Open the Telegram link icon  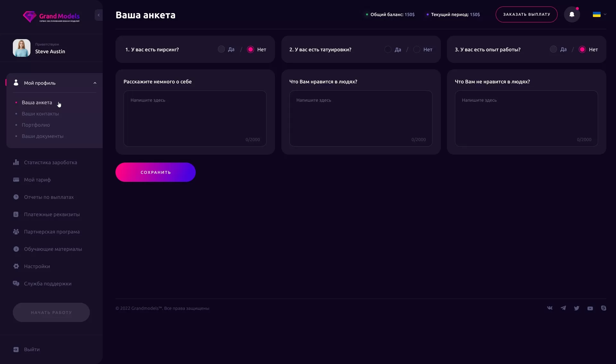click(563, 308)
